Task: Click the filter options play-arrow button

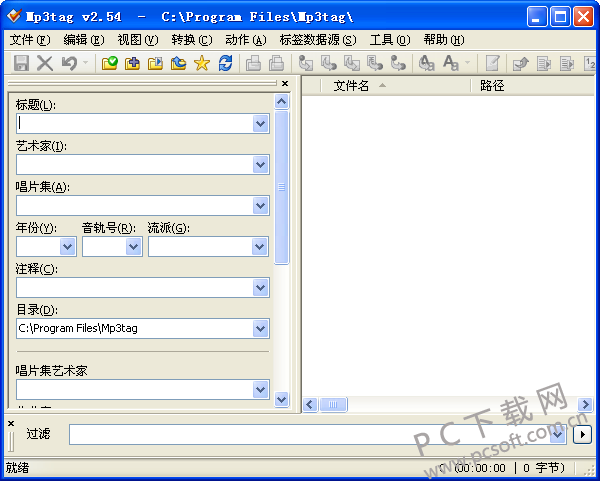Action: tap(582, 435)
